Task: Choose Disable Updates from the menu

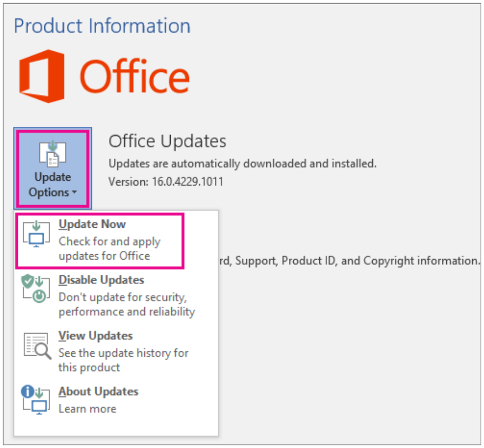Action: coord(116,296)
